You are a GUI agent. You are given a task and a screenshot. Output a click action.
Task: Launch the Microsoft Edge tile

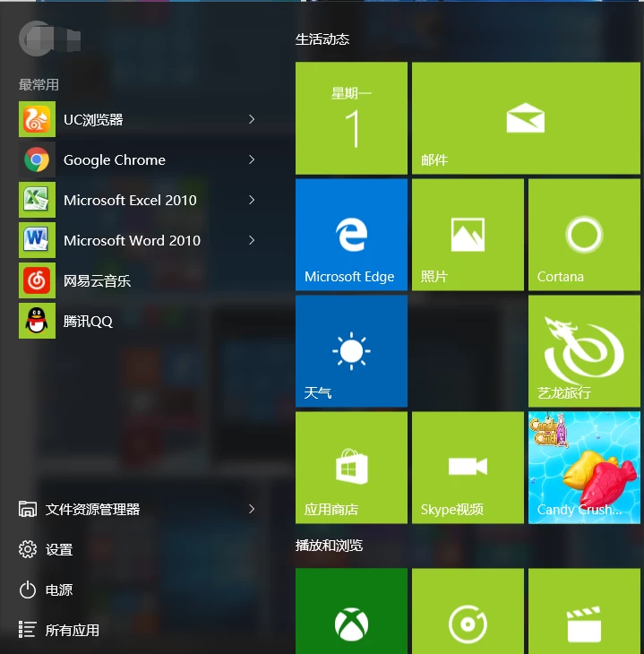tap(351, 235)
